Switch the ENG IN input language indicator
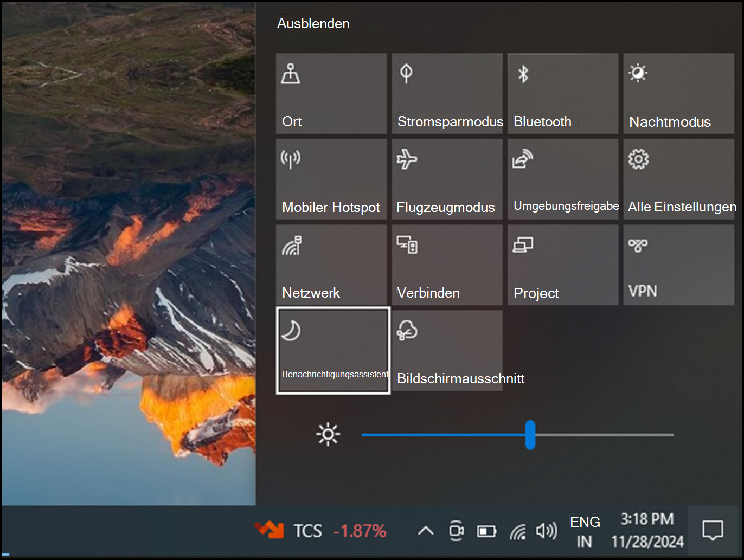The width and height of the screenshot is (744, 560). 585,531
